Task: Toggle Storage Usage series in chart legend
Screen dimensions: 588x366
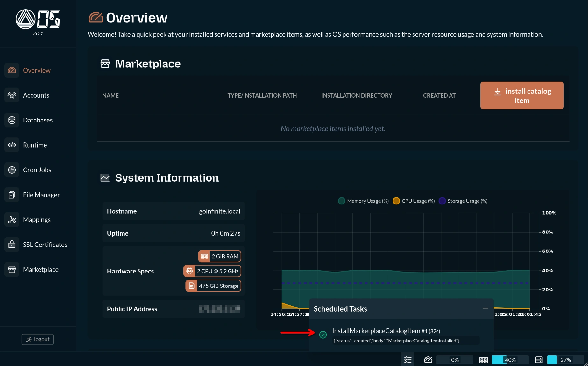Action: coord(463,201)
